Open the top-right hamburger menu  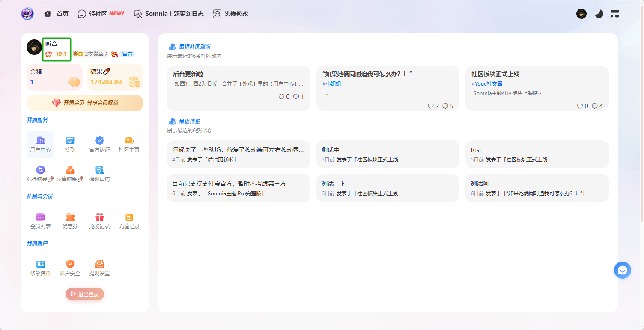(615, 14)
